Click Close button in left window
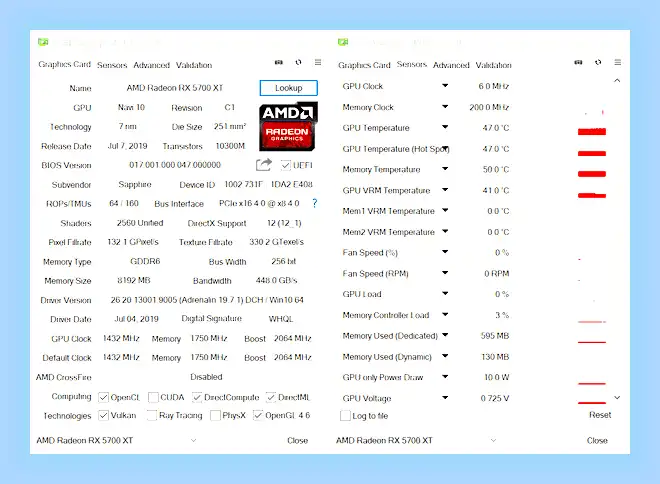The height and width of the screenshot is (484, 660). point(298,440)
